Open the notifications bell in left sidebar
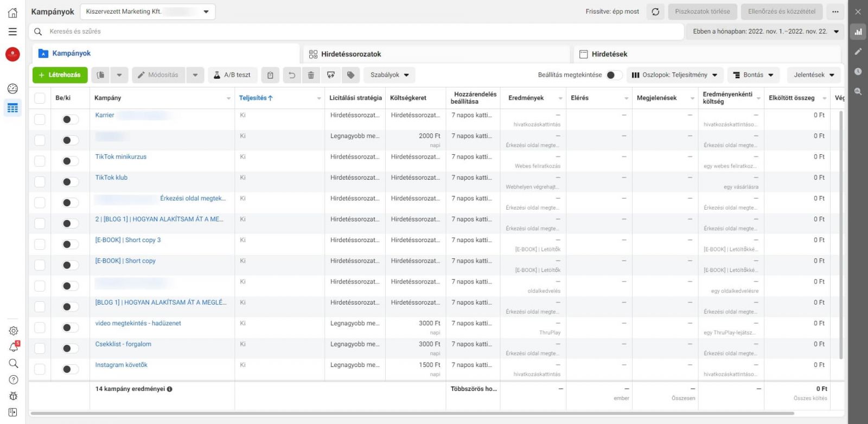This screenshot has width=868, height=424. pos(13,347)
